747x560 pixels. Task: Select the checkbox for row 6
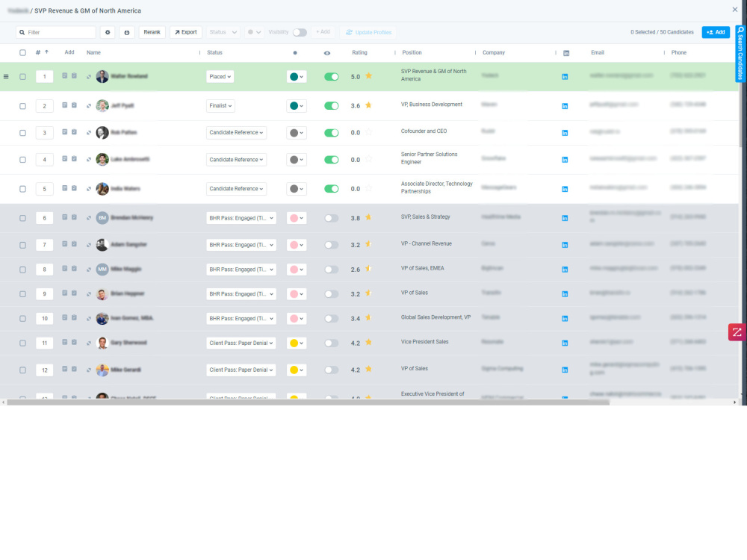pyautogui.click(x=22, y=218)
